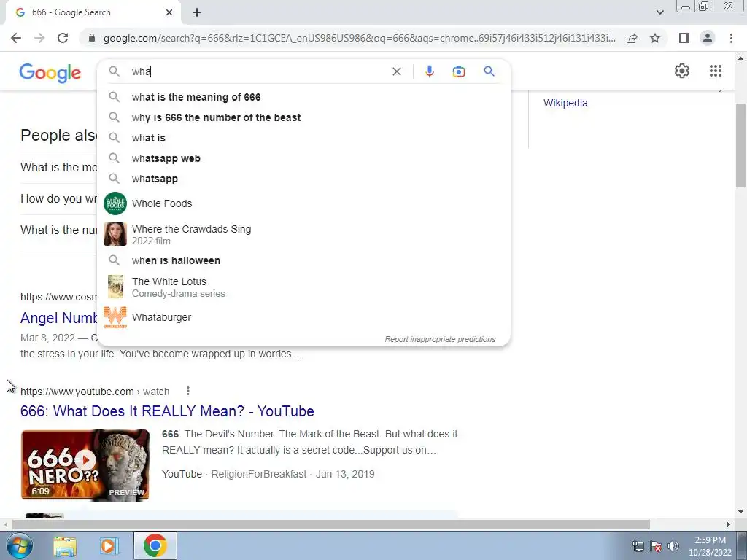Open the three-dot menu beside YouTube result
Image resolution: width=747 pixels, height=560 pixels.
188,391
